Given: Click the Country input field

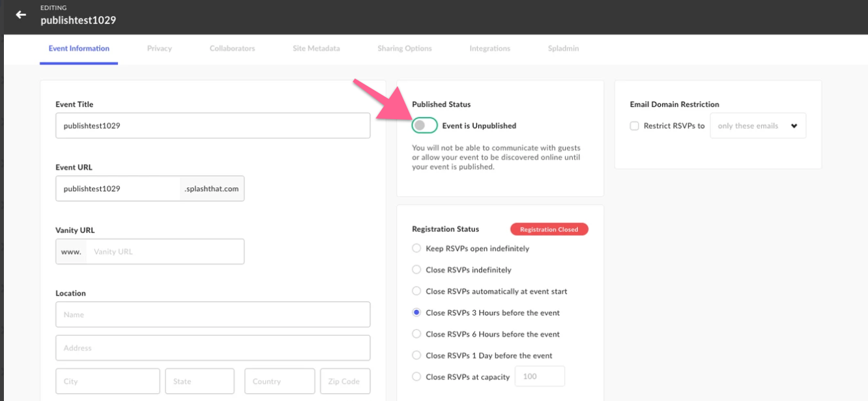Looking at the screenshot, I should pos(280,381).
